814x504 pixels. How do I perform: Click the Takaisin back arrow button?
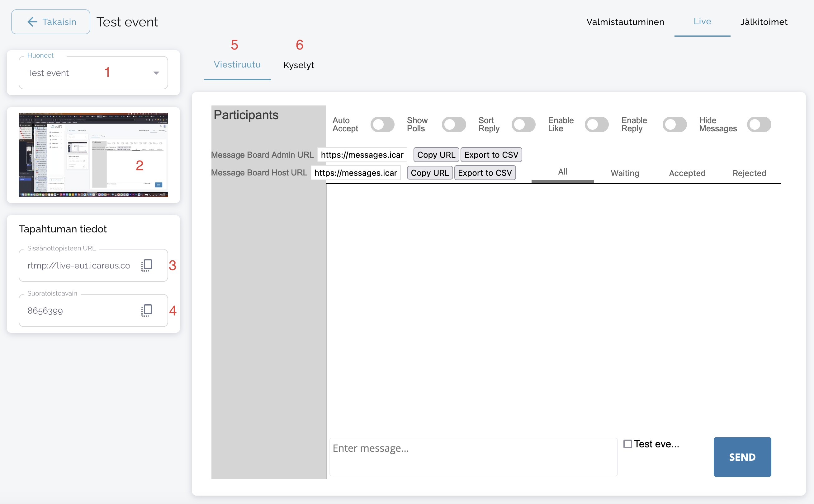tap(51, 22)
